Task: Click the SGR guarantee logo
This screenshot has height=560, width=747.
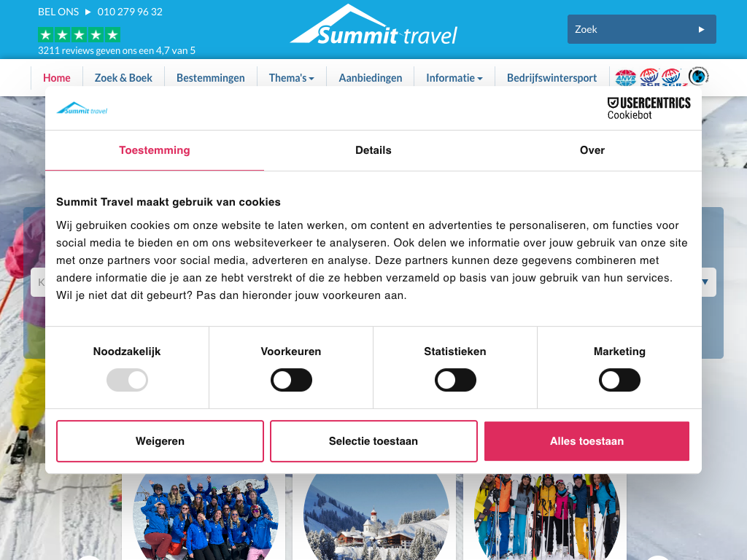Action: tap(649, 77)
